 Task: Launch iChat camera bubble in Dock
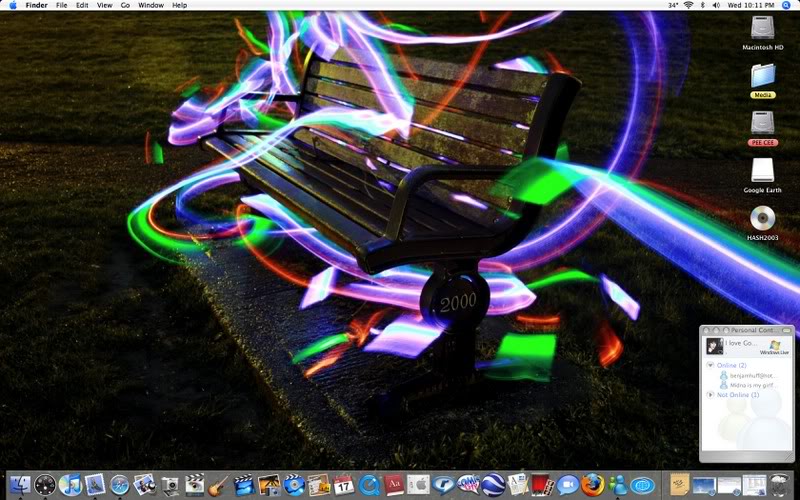pyautogui.click(x=567, y=485)
